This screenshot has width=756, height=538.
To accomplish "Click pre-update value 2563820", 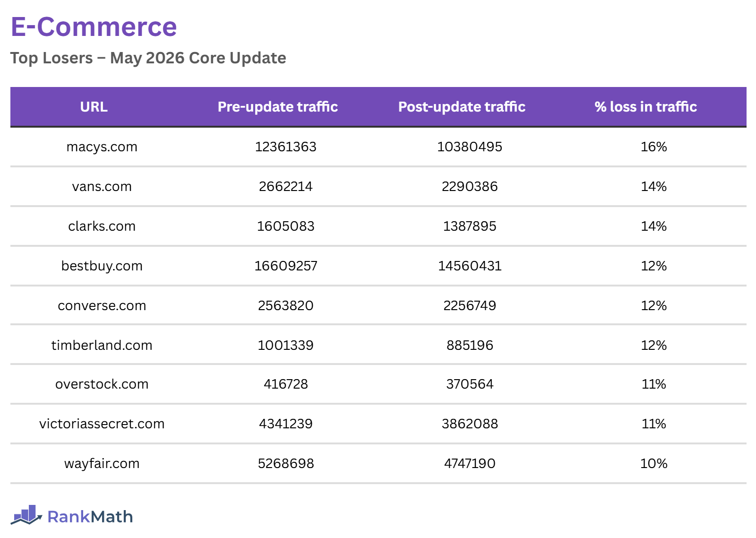I will [286, 306].
